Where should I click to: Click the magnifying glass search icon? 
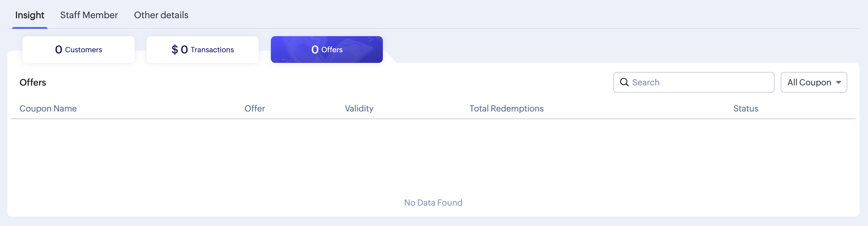tap(624, 82)
